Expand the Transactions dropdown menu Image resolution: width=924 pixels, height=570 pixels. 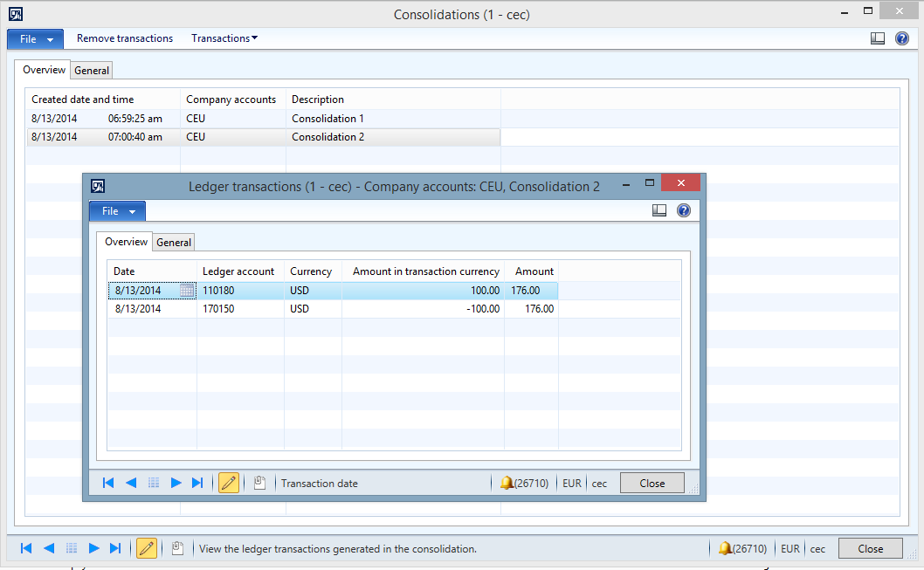pyautogui.click(x=224, y=38)
